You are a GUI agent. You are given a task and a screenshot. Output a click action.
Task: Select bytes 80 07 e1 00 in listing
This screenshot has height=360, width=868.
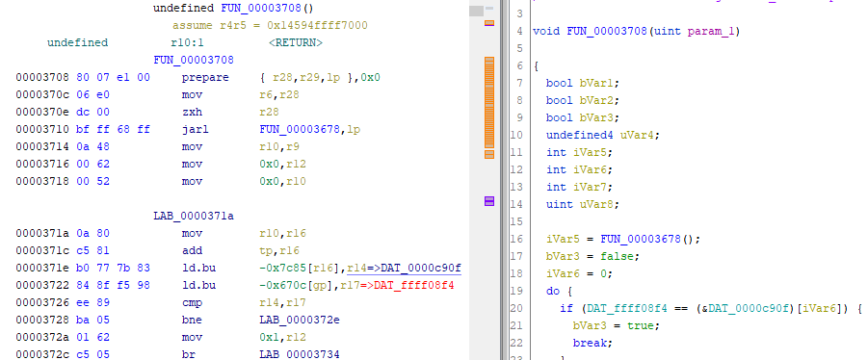click(x=113, y=77)
